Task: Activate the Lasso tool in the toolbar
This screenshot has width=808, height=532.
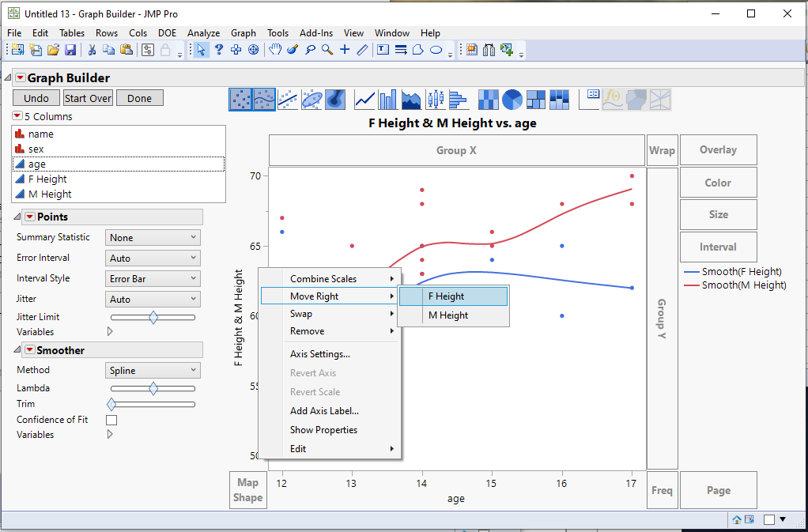Action: click(x=309, y=49)
